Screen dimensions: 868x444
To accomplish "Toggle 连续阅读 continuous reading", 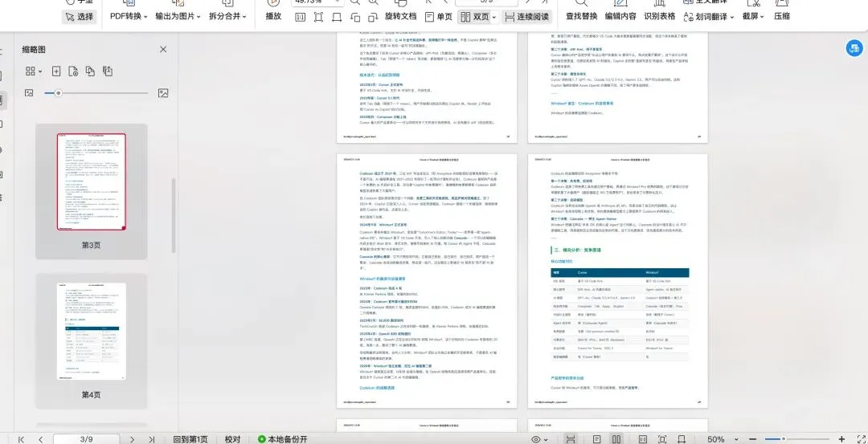I will coord(527,17).
